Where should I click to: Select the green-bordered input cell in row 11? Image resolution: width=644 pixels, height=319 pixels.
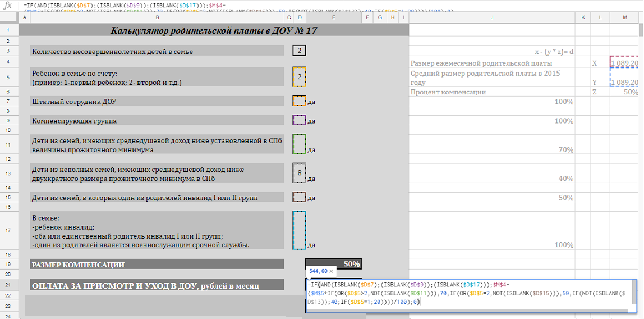tap(300, 144)
